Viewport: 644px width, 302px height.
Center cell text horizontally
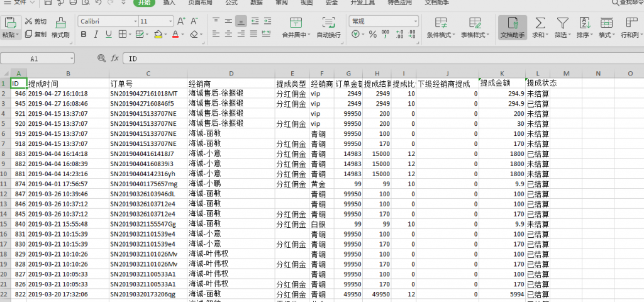click(228, 34)
